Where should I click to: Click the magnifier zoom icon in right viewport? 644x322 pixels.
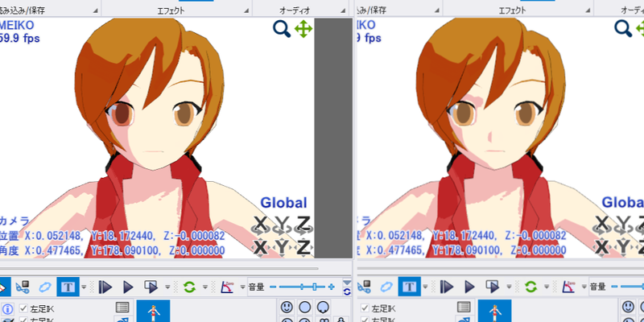click(623, 29)
